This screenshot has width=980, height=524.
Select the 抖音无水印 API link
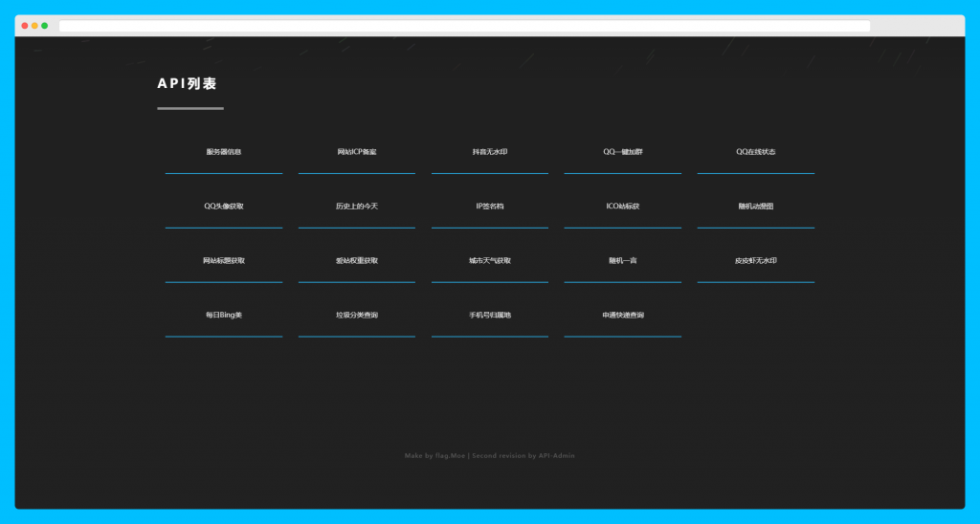click(x=490, y=152)
